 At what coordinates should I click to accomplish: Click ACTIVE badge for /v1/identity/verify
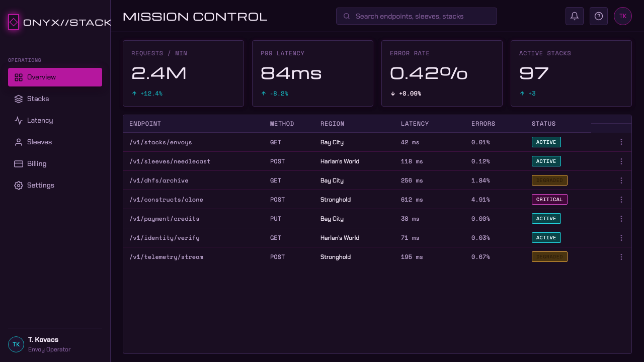[546, 238]
